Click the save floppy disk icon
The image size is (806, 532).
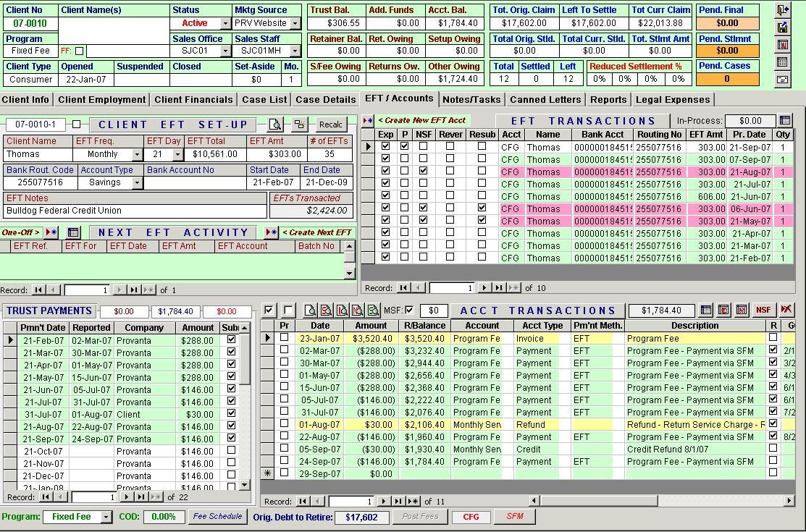coord(782,28)
